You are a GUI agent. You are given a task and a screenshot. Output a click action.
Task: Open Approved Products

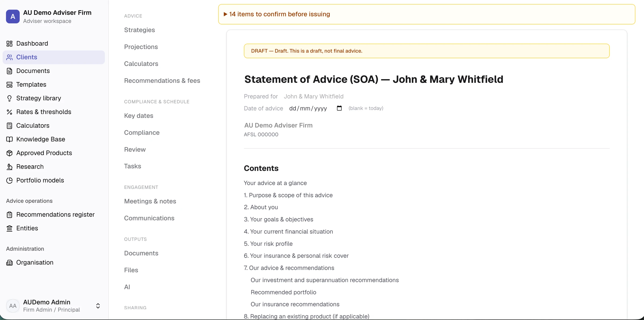[54, 153]
